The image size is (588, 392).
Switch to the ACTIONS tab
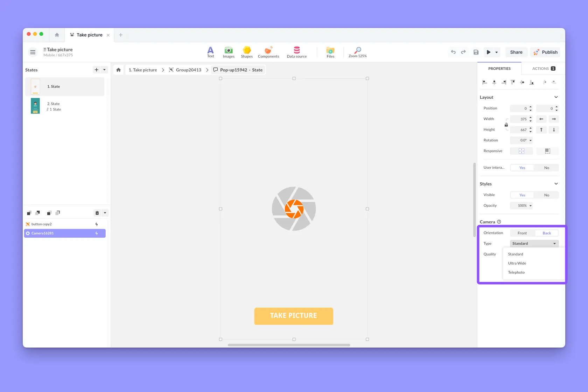coord(544,69)
